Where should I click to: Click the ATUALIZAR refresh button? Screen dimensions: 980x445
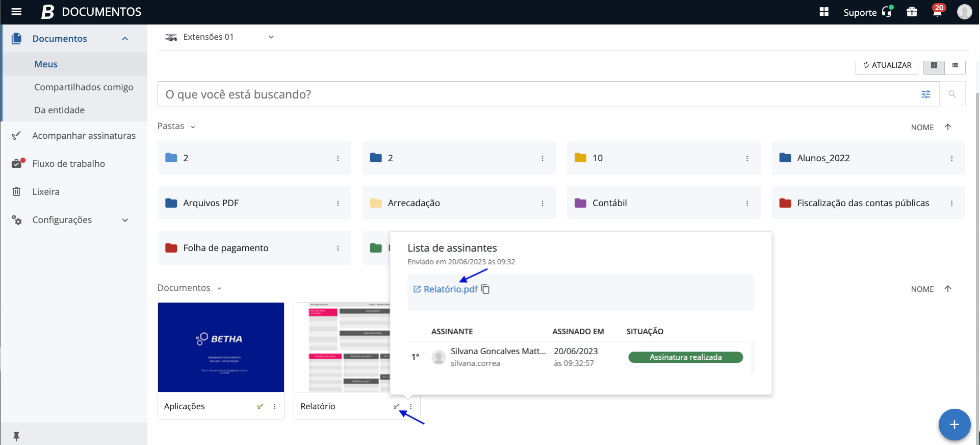coord(887,65)
